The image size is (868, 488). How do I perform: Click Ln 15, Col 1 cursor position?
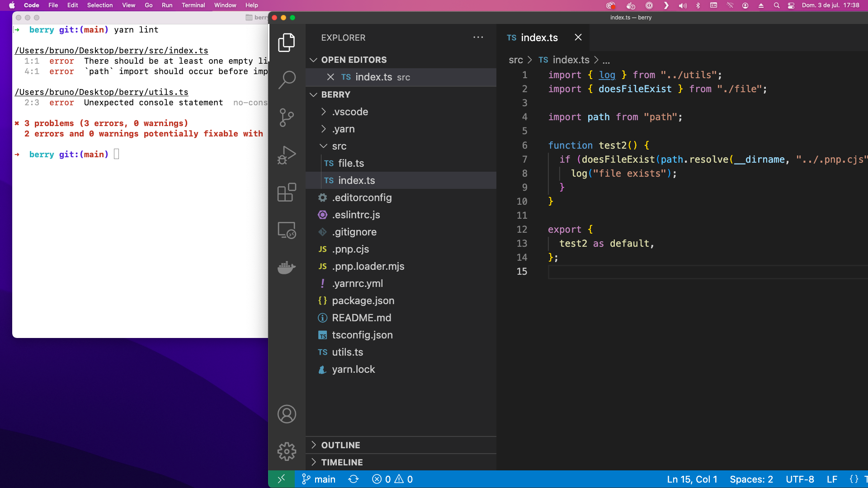[x=692, y=479]
